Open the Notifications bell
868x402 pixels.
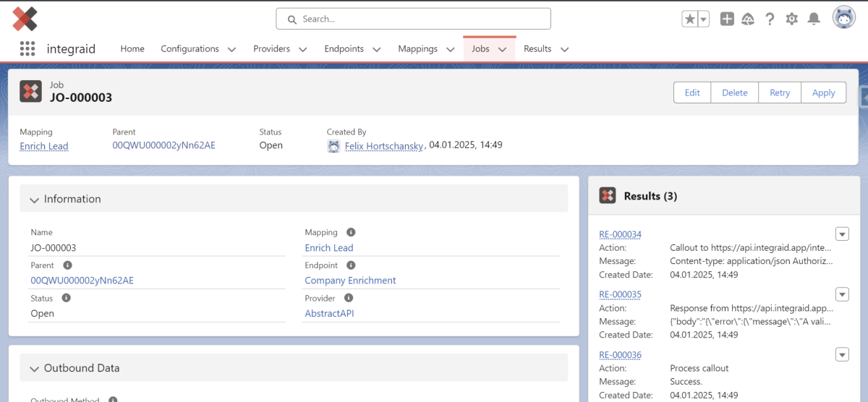814,20
